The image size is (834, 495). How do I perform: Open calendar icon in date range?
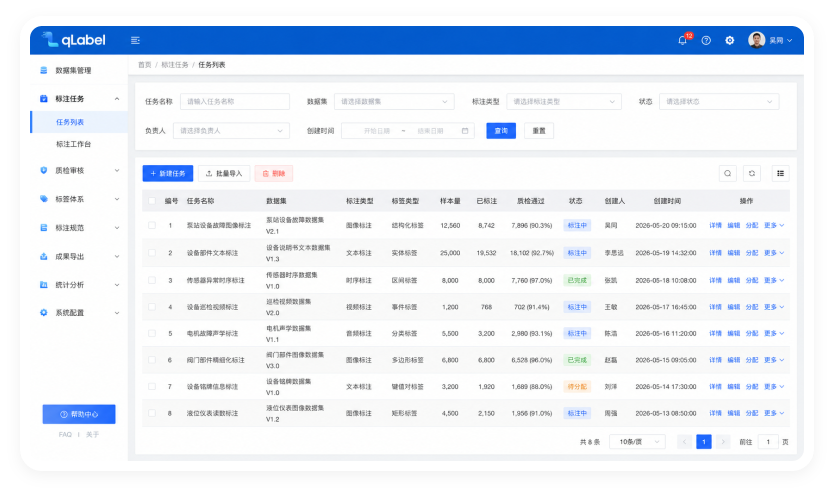[465, 131]
